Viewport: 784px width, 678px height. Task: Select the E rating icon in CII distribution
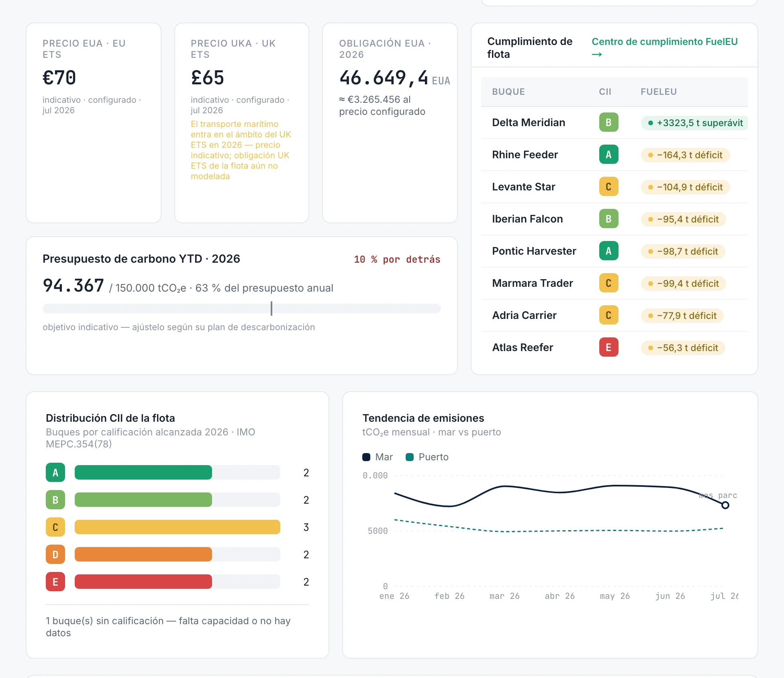pyautogui.click(x=55, y=582)
